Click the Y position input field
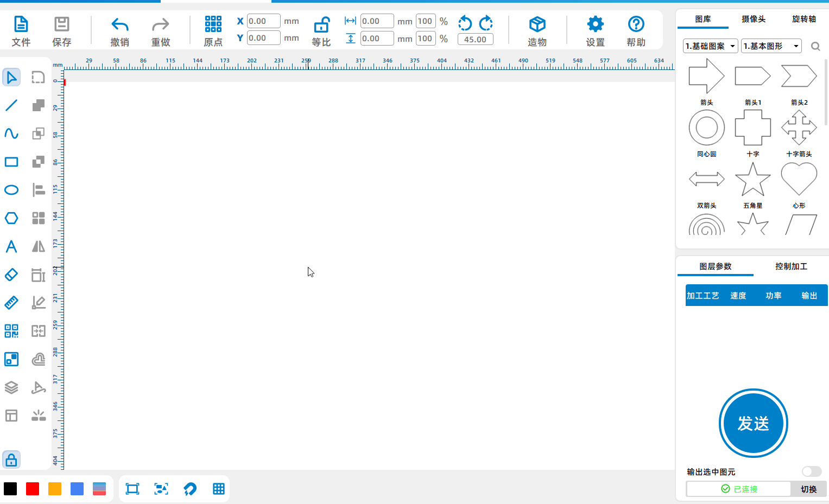The height and width of the screenshot is (504, 829). pyautogui.click(x=264, y=38)
